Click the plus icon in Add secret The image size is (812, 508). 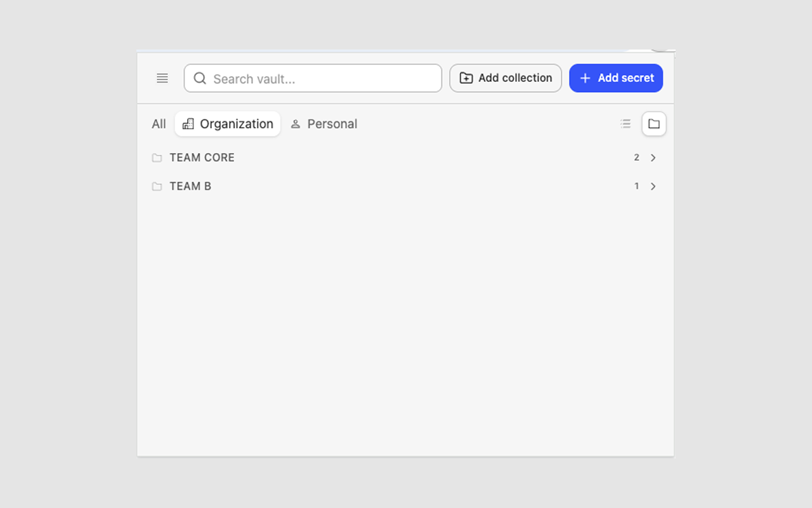586,78
